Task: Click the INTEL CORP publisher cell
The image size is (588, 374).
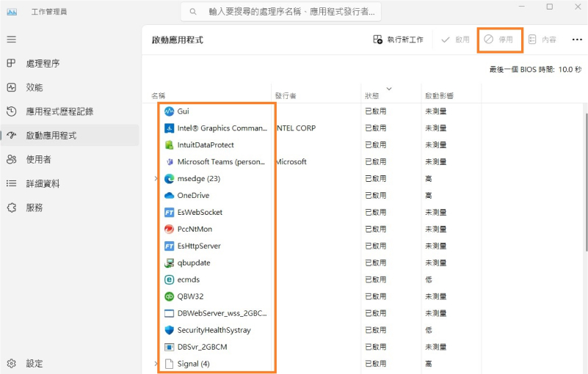Action: click(x=296, y=128)
